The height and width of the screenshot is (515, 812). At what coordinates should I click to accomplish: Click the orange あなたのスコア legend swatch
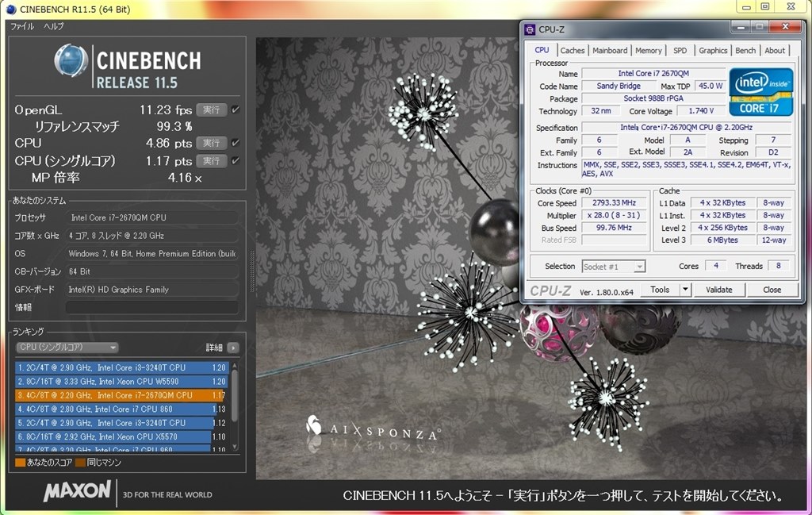click(x=20, y=462)
